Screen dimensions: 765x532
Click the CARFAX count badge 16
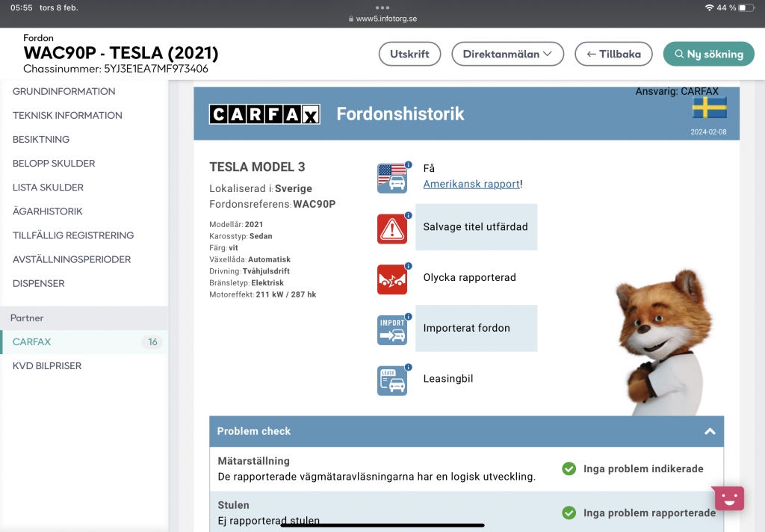coord(152,341)
